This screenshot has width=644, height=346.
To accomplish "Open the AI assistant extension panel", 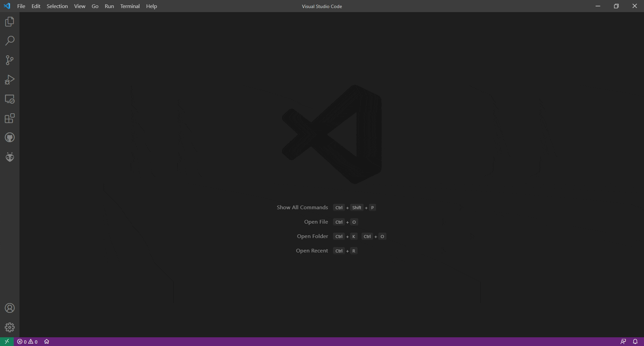I will click(10, 157).
